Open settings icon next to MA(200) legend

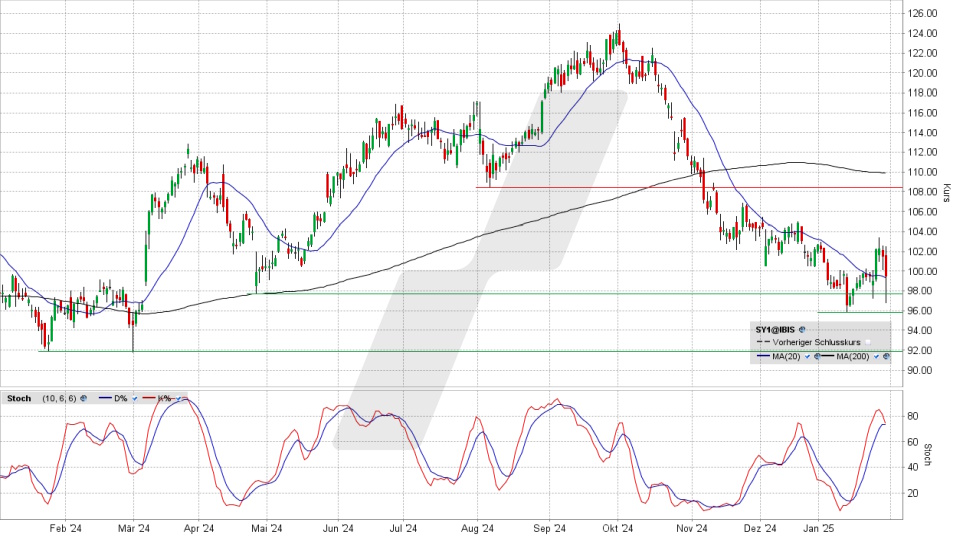(887, 356)
